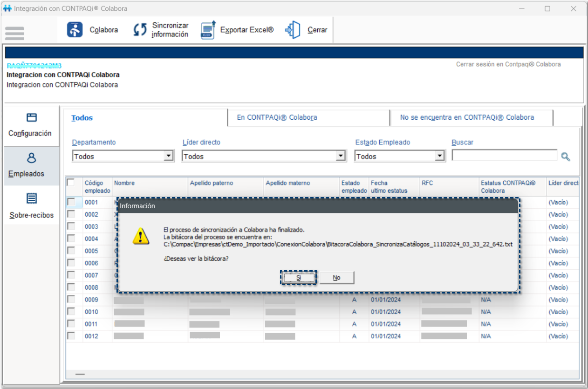Open Configuración in the sidebar
This screenshot has height=389, width=588.
30,125
